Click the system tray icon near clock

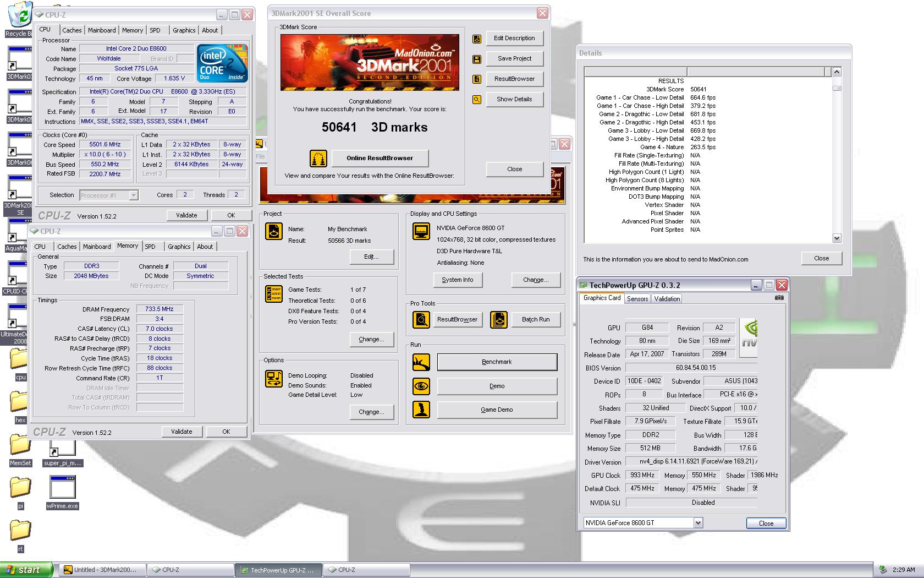click(x=883, y=570)
